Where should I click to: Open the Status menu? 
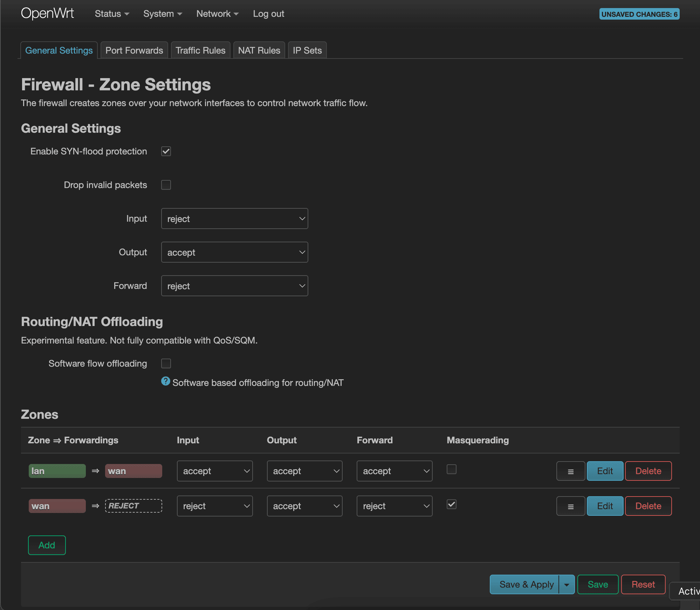(x=112, y=14)
